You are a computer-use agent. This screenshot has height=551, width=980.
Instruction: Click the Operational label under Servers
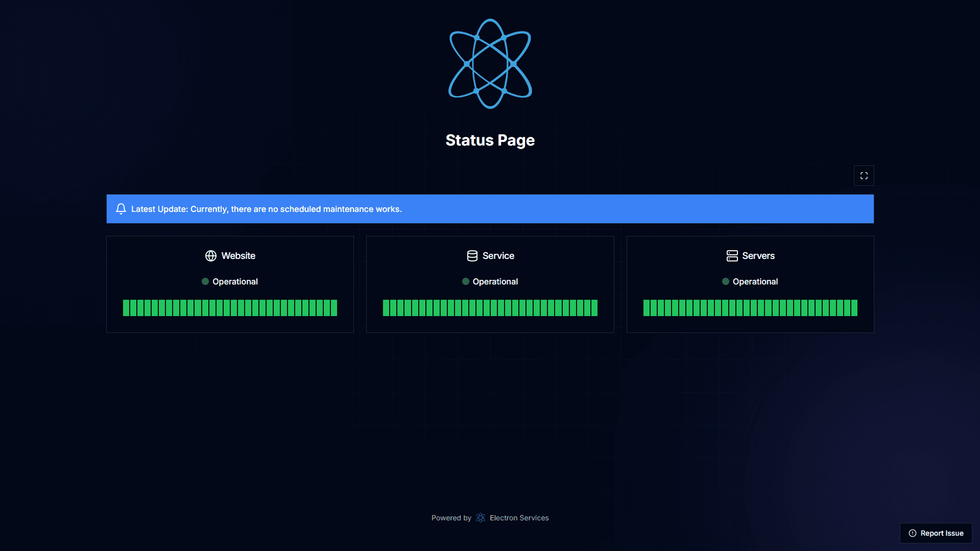pos(755,281)
